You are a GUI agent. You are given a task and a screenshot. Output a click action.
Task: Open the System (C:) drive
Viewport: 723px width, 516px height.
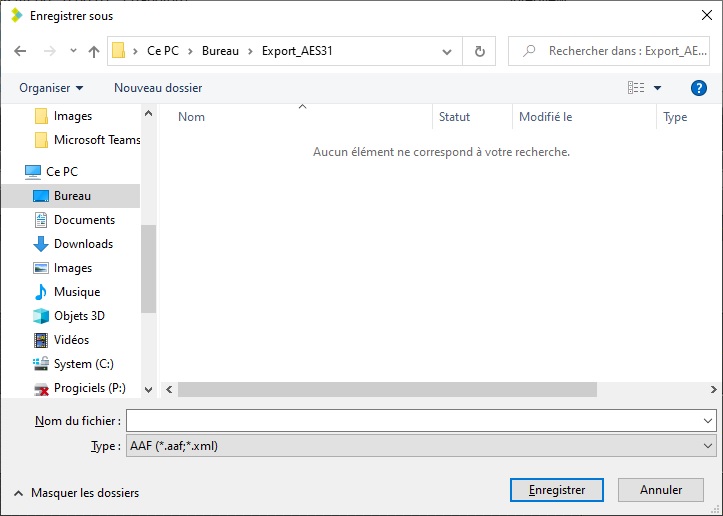point(83,364)
